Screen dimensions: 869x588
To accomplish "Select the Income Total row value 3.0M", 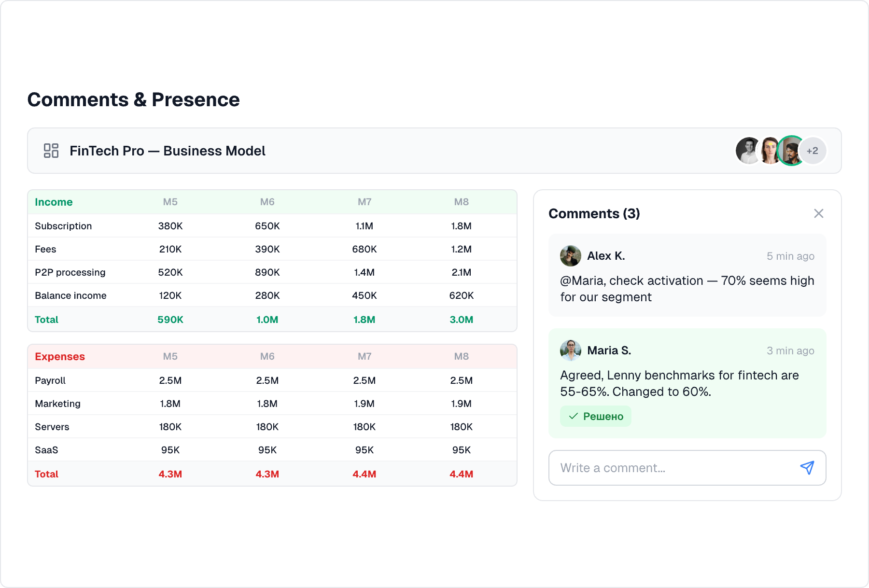I will pos(462,319).
